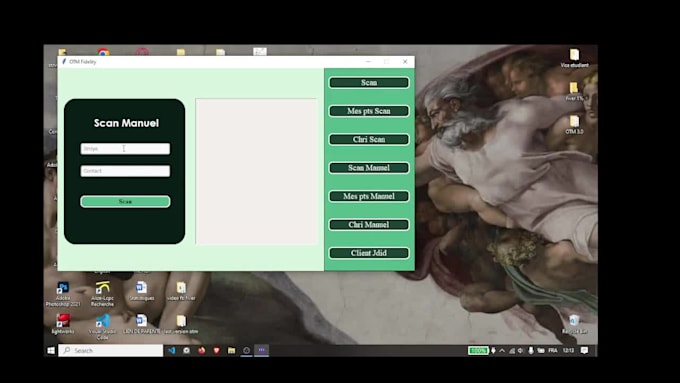This screenshot has height=383, width=680.
Task: Open Firefox from the taskbar
Action: (202, 350)
